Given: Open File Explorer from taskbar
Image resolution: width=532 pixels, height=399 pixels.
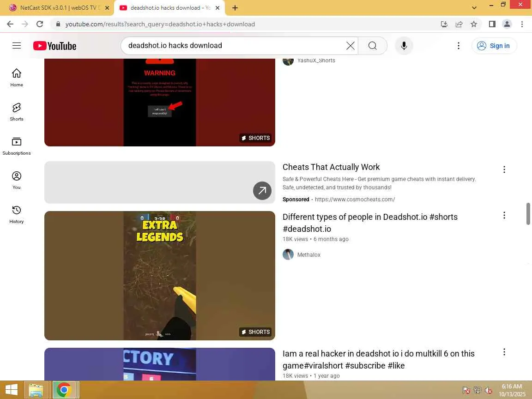Looking at the screenshot, I should click(36, 390).
